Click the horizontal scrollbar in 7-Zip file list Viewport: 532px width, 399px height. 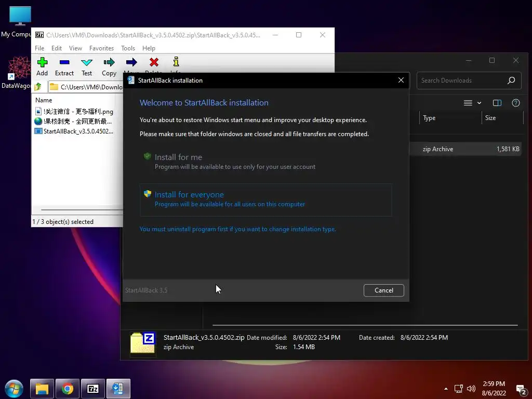[82, 210]
